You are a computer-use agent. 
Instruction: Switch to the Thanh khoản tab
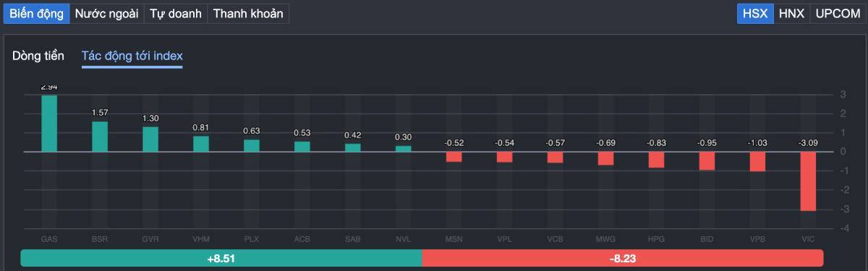coord(248,13)
